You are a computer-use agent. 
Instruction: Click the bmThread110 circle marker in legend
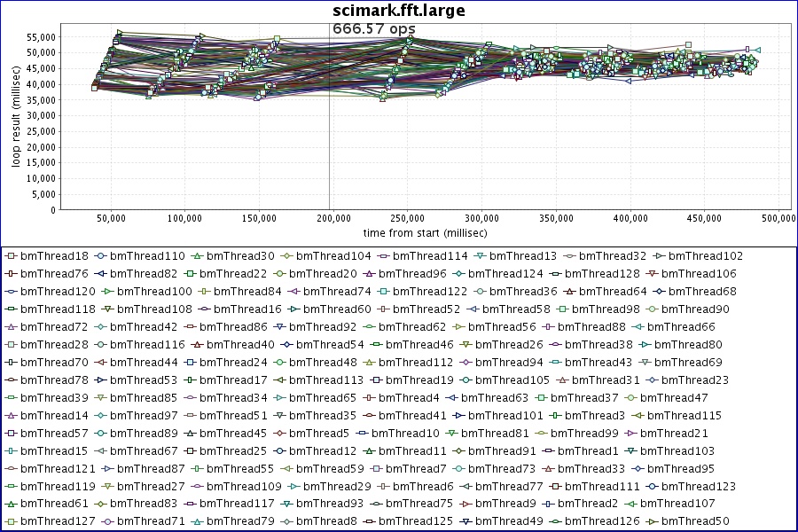click(108, 256)
